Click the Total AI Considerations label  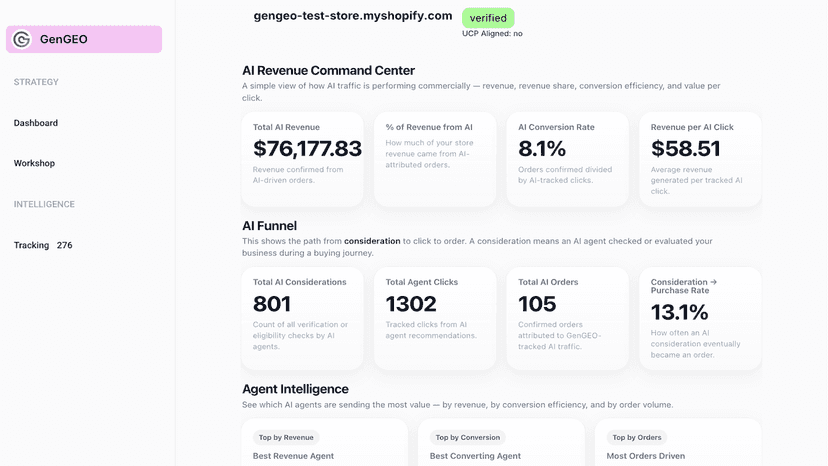pos(299,282)
